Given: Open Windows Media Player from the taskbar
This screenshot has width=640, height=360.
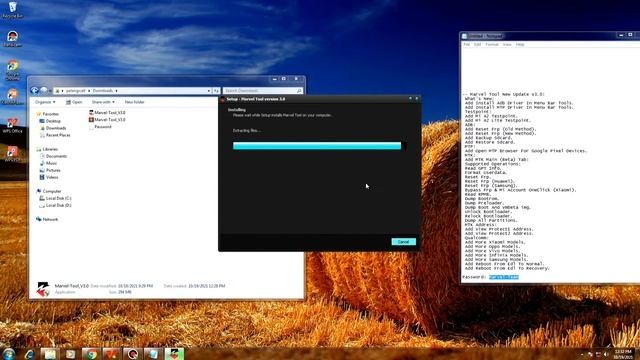Looking at the screenshot, I should [71, 354].
